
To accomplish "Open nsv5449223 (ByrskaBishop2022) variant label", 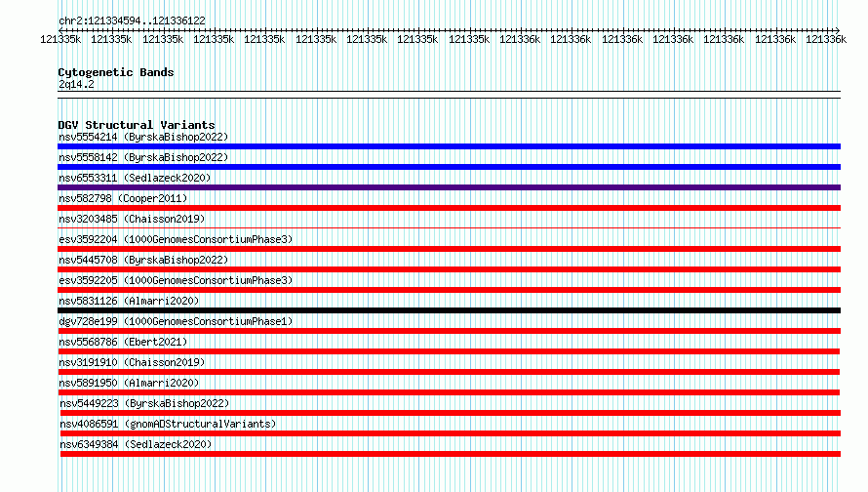I will click(144, 403).
